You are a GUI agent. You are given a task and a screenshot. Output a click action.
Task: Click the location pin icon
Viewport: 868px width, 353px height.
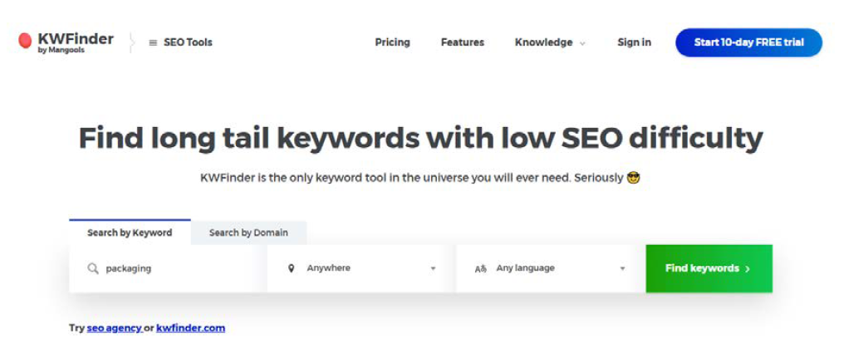click(292, 268)
